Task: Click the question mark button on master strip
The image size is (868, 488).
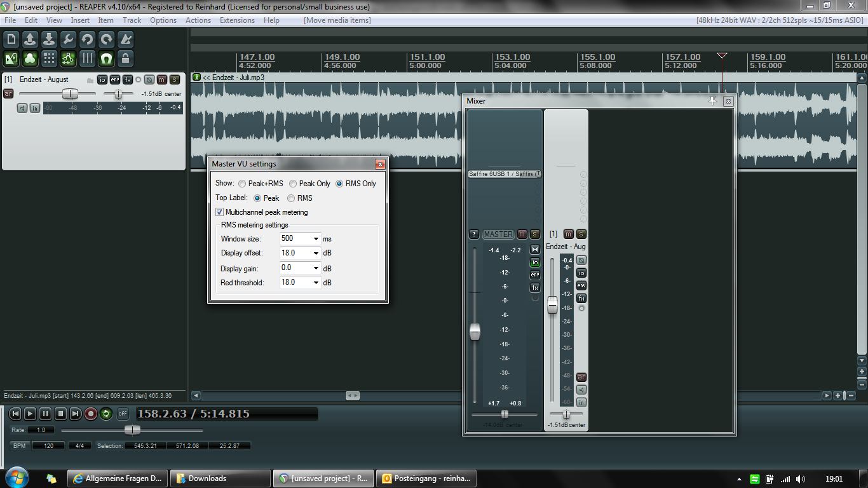Action: pos(473,234)
